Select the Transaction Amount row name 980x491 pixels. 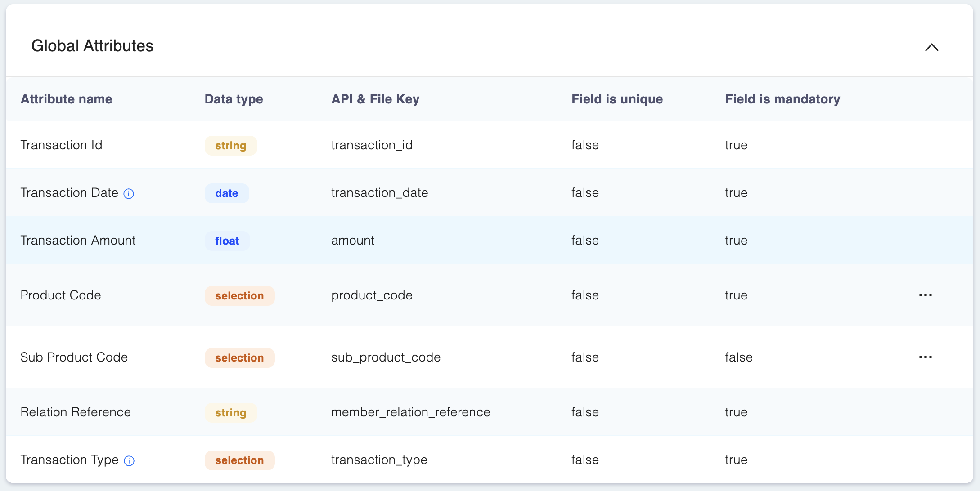point(78,241)
